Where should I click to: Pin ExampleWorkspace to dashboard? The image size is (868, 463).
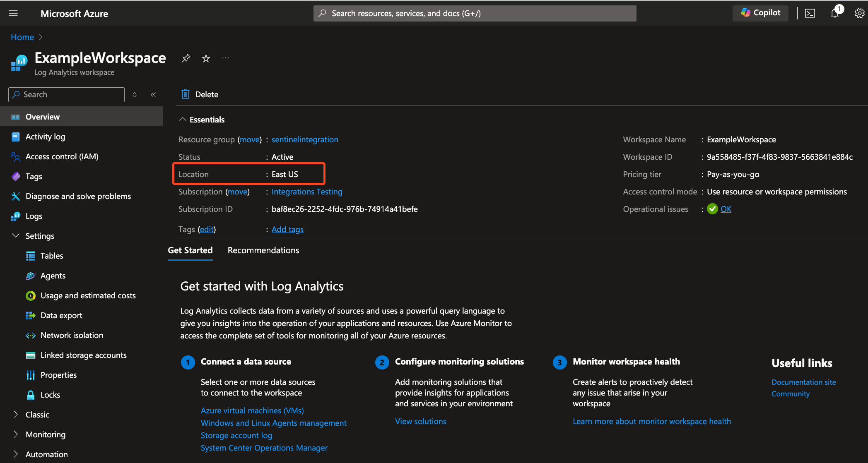click(x=186, y=58)
